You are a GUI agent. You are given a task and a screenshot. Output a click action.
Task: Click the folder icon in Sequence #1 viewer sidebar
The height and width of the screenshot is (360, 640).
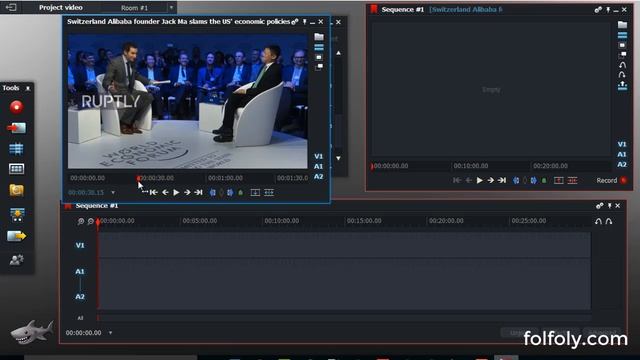(622, 25)
